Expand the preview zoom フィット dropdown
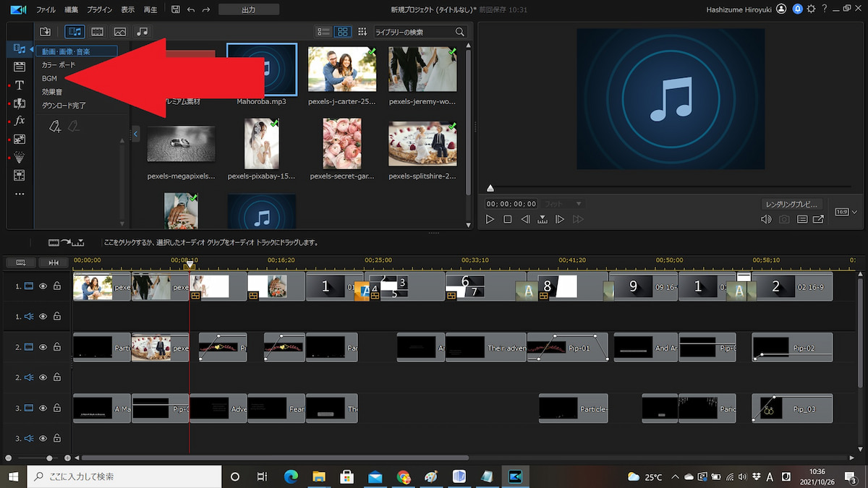 (x=564, y=204)
